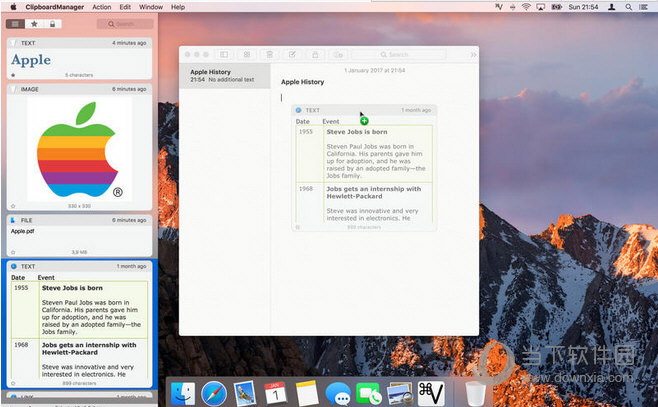Open AirPlay display menu
The height and width of the screenshot is (407, 658).
(x=540, y=7)
